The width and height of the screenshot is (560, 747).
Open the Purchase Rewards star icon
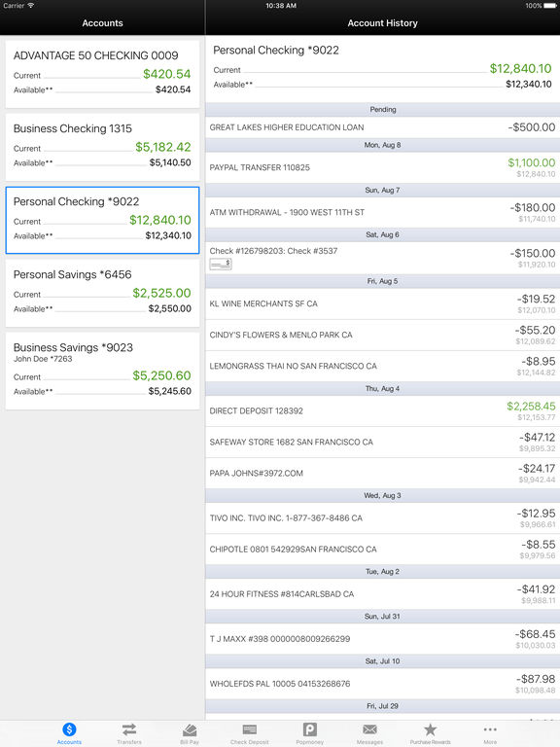pos(430,729)
